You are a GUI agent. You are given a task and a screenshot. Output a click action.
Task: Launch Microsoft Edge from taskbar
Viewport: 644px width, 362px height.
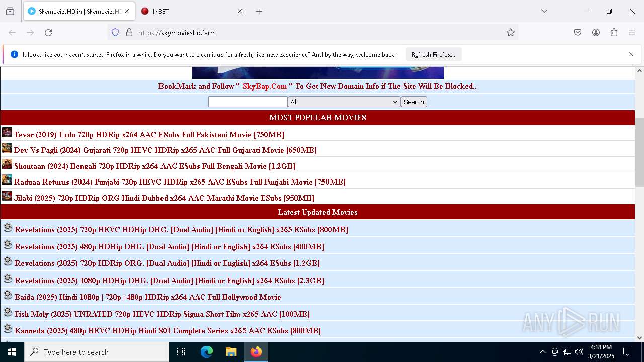(207, 352)
